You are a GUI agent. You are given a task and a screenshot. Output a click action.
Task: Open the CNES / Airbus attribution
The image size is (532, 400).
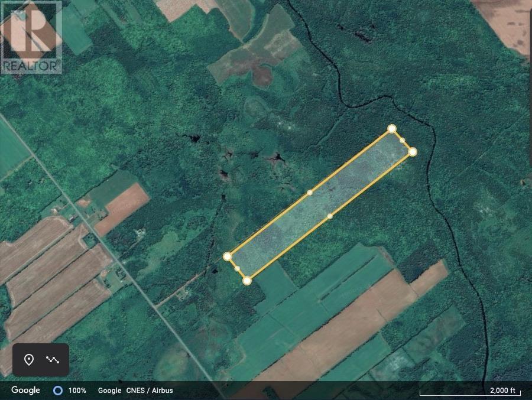[150, 391]
